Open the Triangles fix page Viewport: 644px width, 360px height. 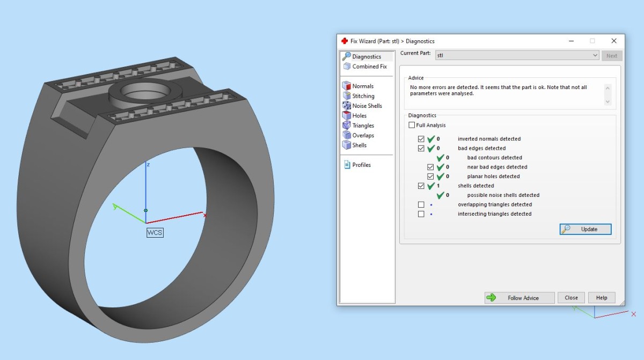(358, 126)
